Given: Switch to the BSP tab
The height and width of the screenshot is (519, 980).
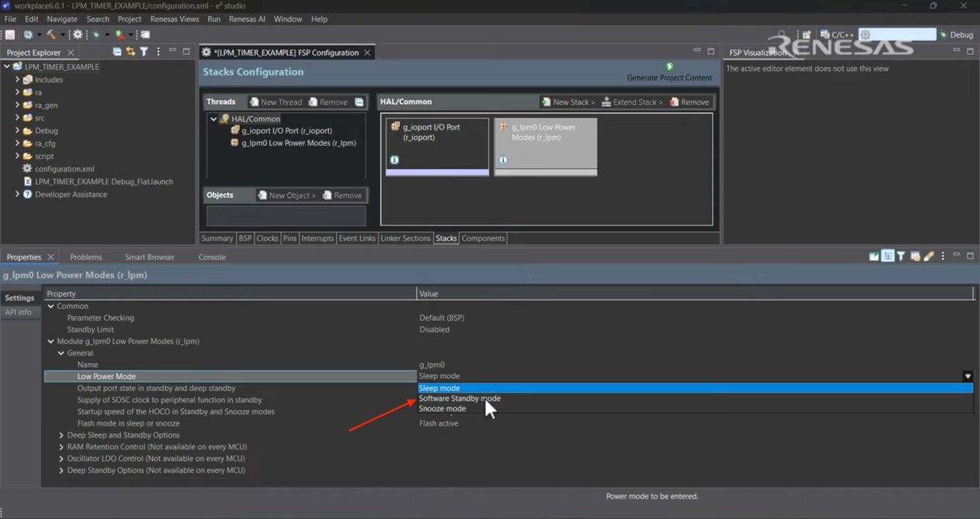Looking at the screenshot, I should [x=245, y=238].
